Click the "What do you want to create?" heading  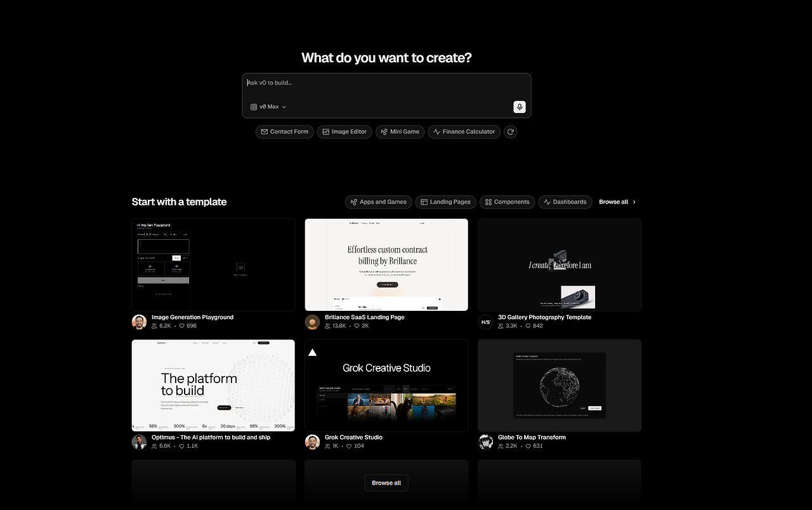[x=386, y=58]
